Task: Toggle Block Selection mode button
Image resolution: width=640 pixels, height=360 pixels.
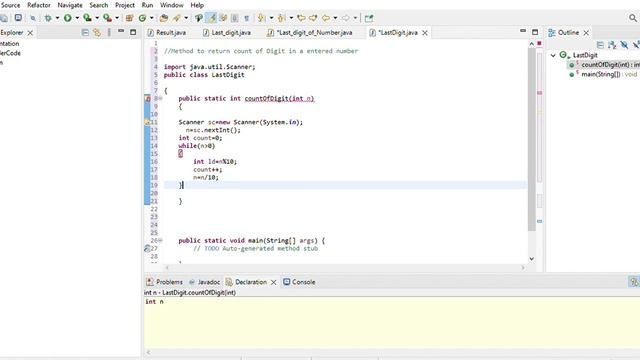Action: tap(235, 18)
